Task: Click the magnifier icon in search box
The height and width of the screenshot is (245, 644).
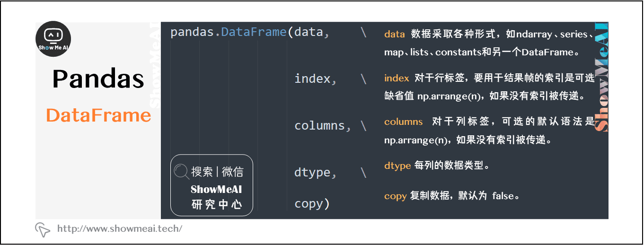Action: click(x=181, y=171)
